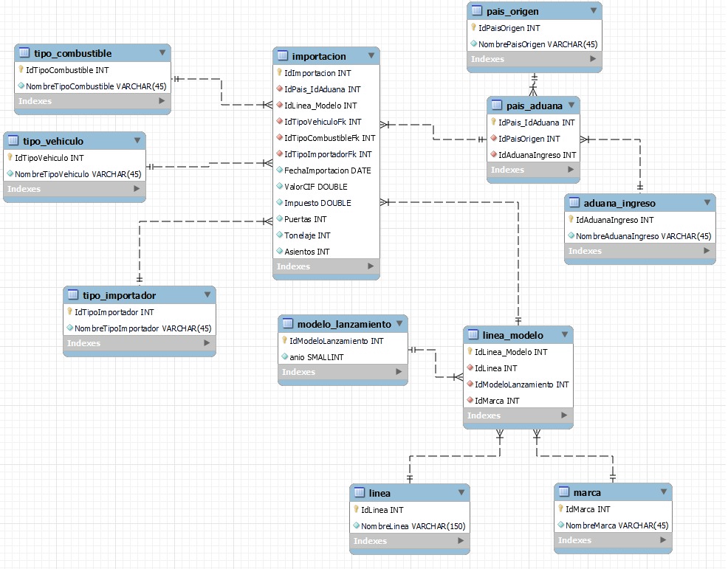Click the table icon of importacion

(282, 56)
